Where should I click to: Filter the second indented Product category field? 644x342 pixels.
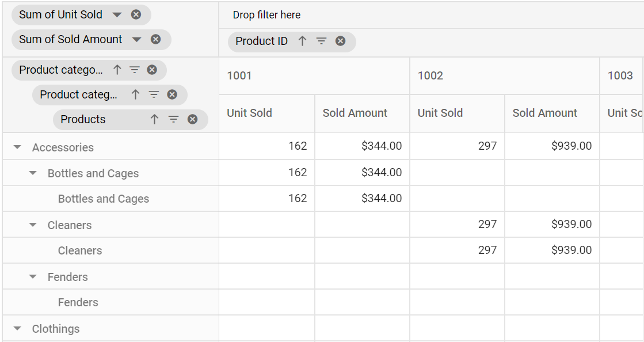pyautogui.click(x=154, y=94)
